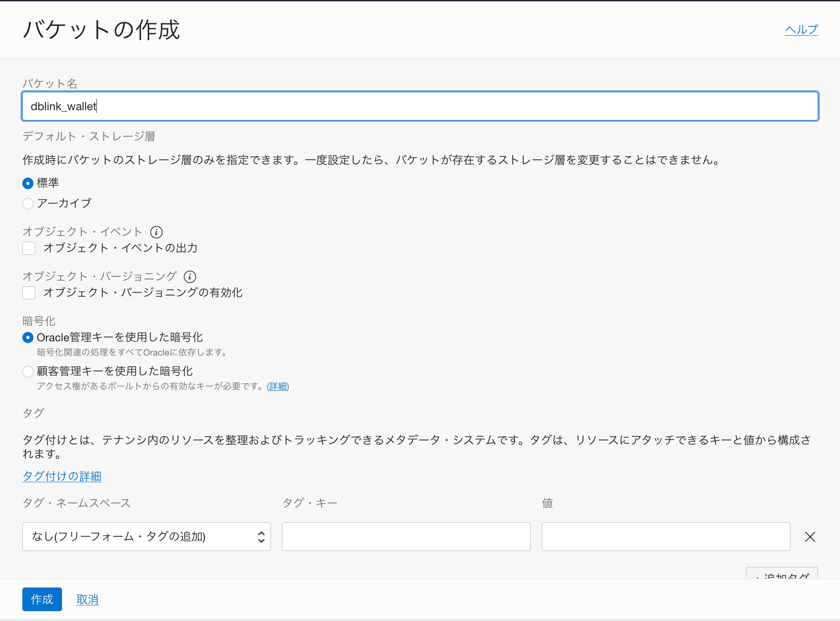Click the 追加タグ button
The height and width of the screenshot is (621, 840).
(x=782, y=576)
